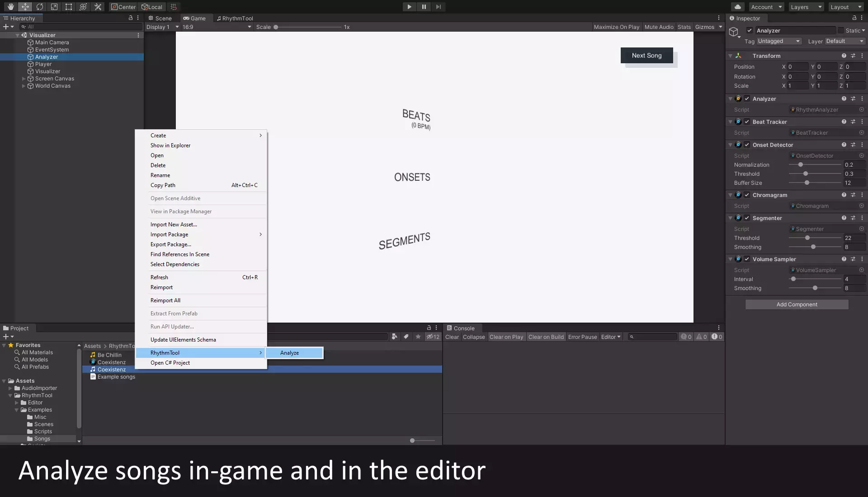Screen dimensions: 868x497
Task: Select the Be Chillin audio asset
Action: (109, 355)
